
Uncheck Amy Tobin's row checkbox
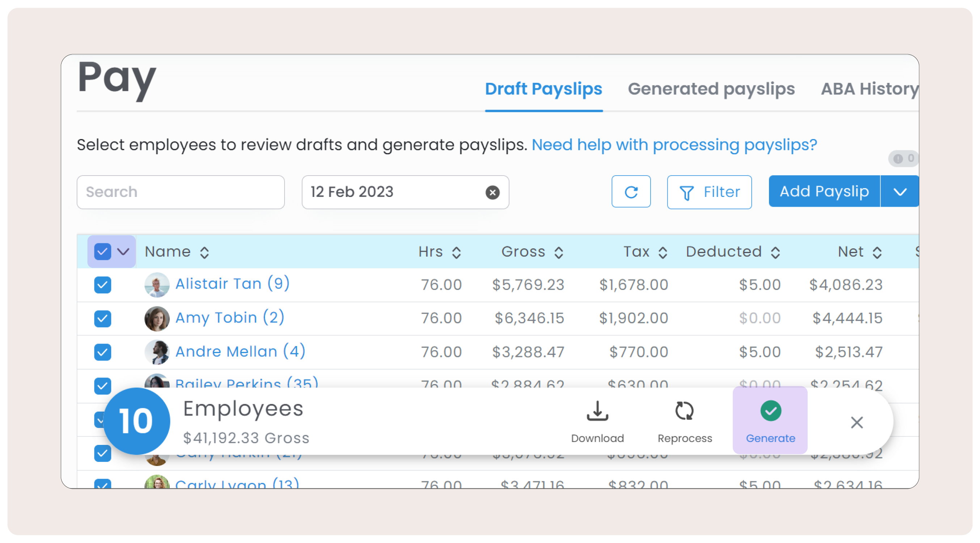[x=102, y=318]
